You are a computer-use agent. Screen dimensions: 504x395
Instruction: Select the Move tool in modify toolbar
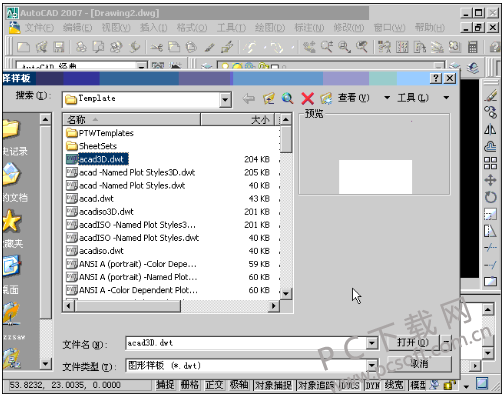[x=490, y=180]
